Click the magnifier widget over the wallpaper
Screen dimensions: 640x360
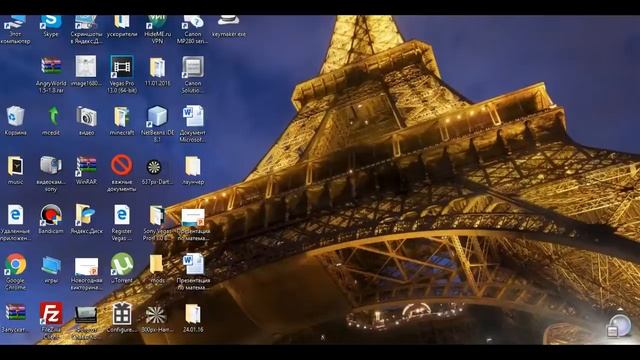click(619, 326)
